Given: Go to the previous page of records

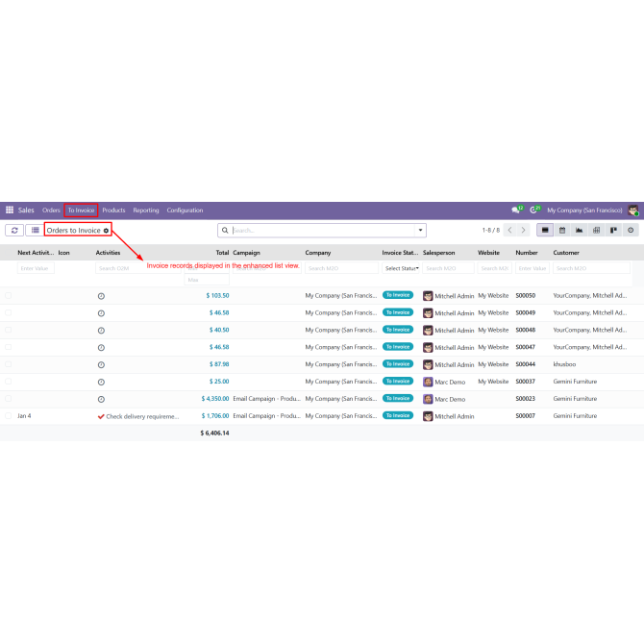Looking at the screenshot, I should pos(510,230).
